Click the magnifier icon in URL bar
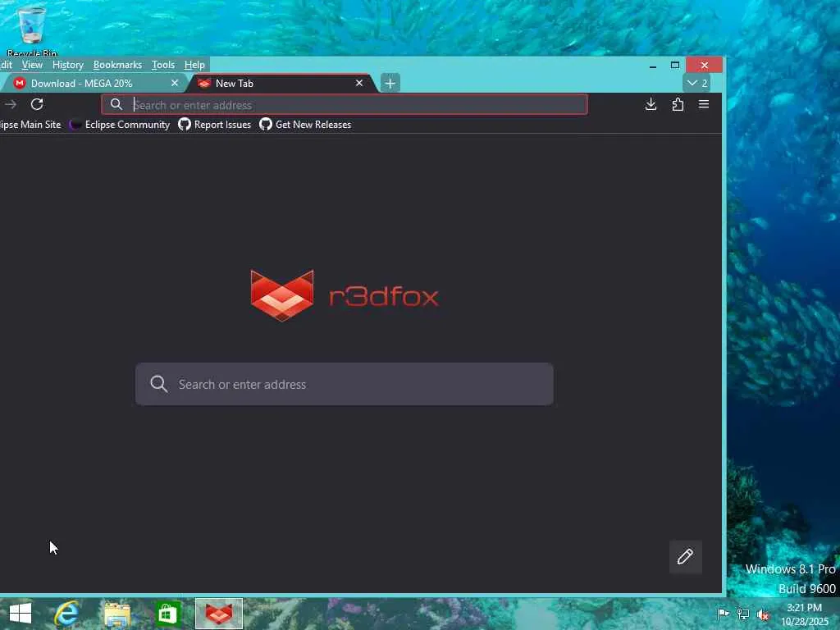 [x=116, y=104]
